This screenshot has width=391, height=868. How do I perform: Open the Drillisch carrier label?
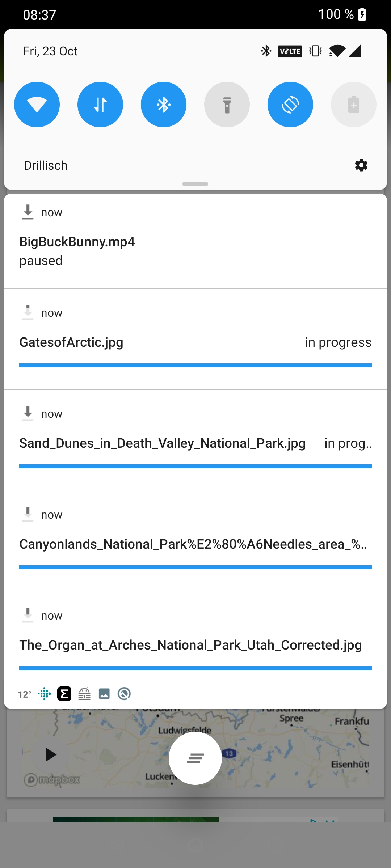(x=46, y=165)
